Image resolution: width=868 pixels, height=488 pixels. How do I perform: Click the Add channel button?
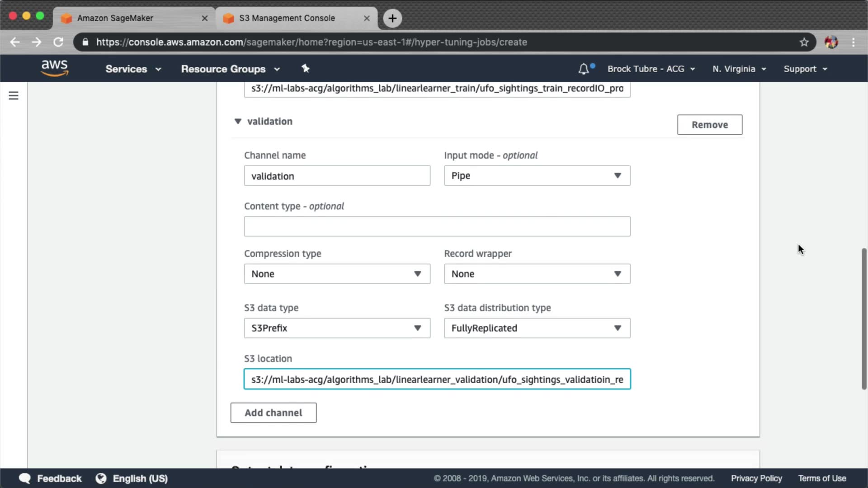pos(273,413)
